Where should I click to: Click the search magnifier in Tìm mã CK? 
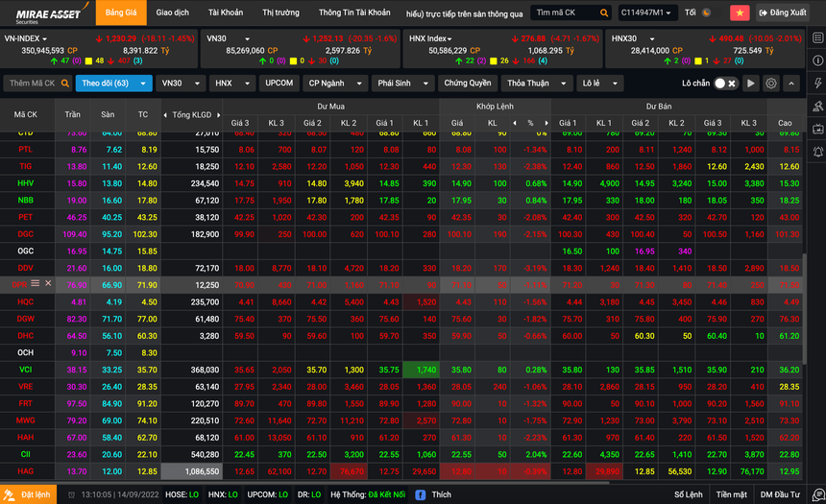tap(603, 12)
